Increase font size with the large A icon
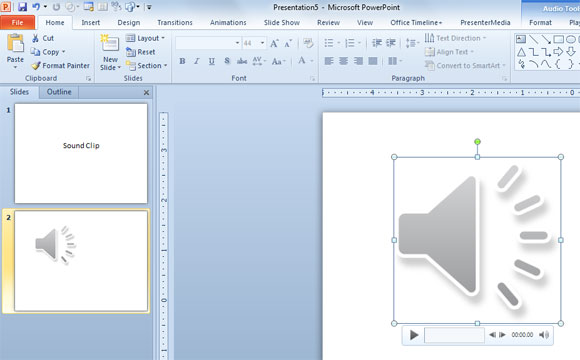This screenshot has width=580, height=360. coord(274,43)
